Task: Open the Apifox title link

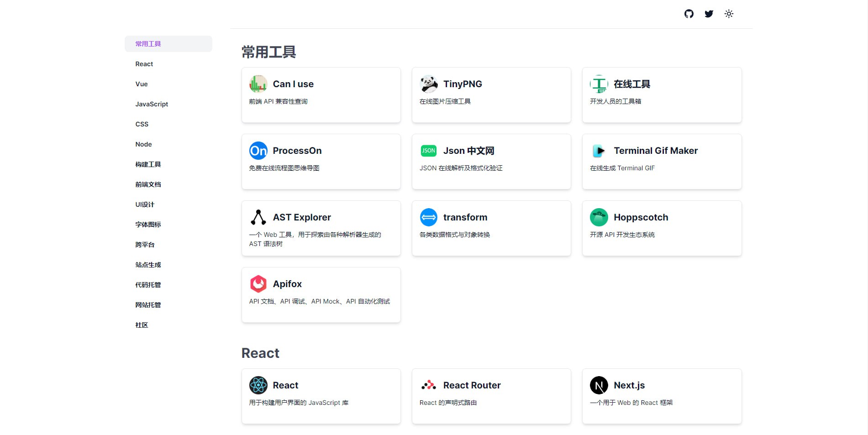Action: click(x=287, y=284)
